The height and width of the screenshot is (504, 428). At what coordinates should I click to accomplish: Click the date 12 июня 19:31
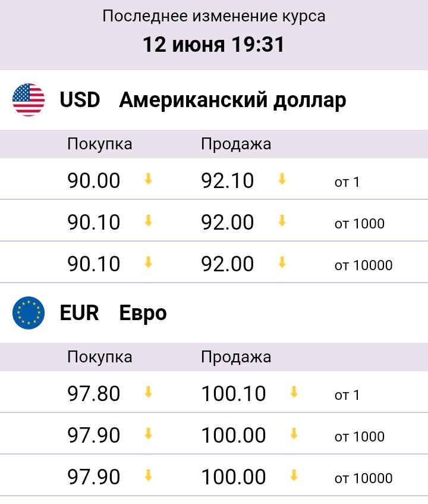(214, 45)
